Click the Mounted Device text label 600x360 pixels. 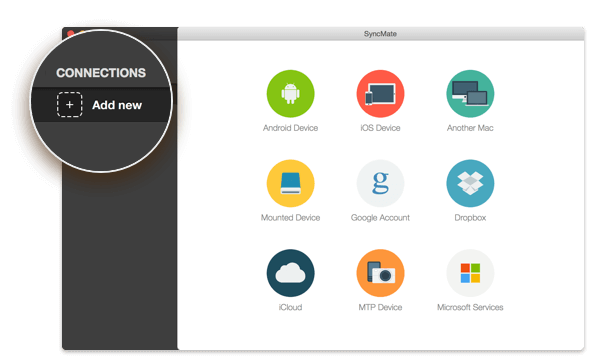pyautogui.click(x=290, y=218)
